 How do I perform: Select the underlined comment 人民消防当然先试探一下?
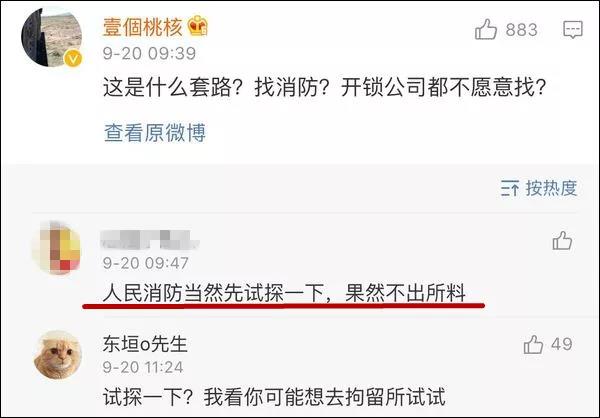[x=284, y=293]
